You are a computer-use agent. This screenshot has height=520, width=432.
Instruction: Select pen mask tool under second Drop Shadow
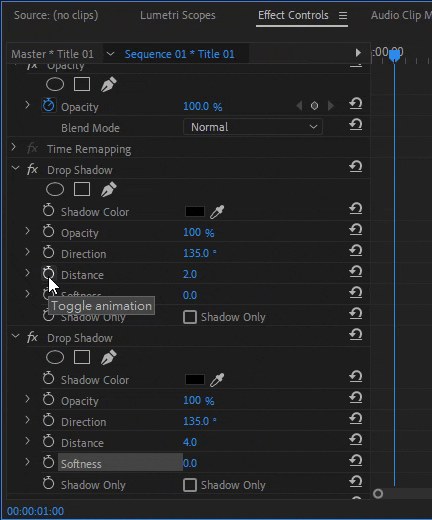pos(109,357)
